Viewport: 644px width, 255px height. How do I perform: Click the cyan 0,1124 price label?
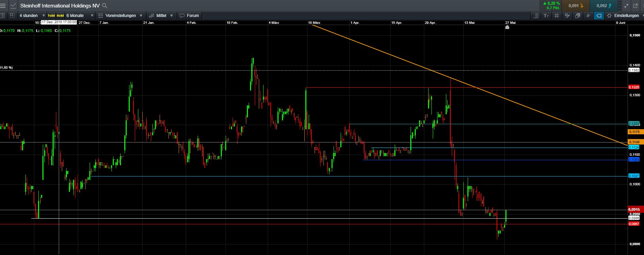tap(634, 147)
